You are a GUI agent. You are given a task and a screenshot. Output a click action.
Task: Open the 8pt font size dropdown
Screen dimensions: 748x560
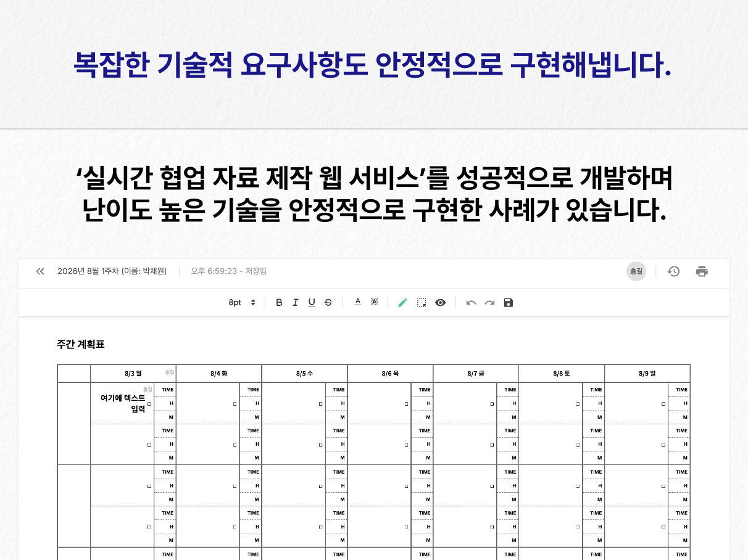click(242, 302)
